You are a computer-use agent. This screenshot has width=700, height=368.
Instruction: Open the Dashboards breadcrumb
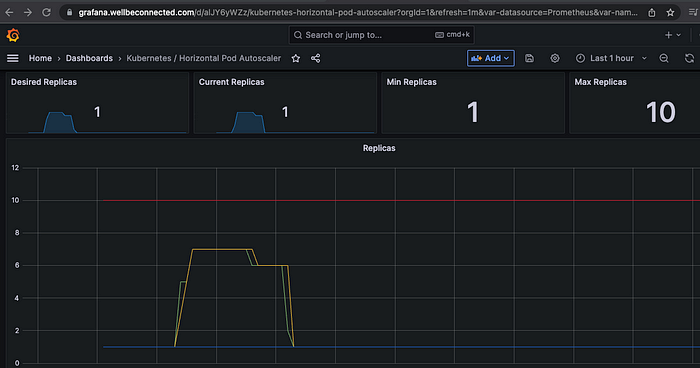click(x=89, y=58)
